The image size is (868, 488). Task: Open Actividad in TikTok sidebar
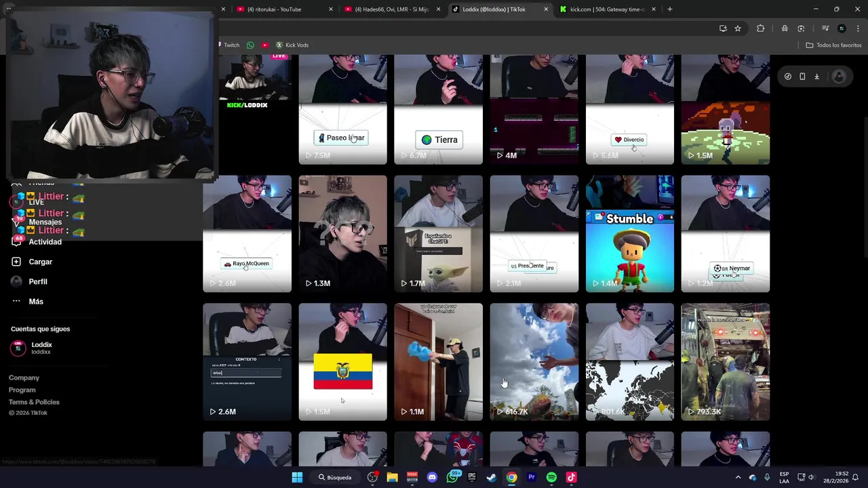(x=45, y=242)
